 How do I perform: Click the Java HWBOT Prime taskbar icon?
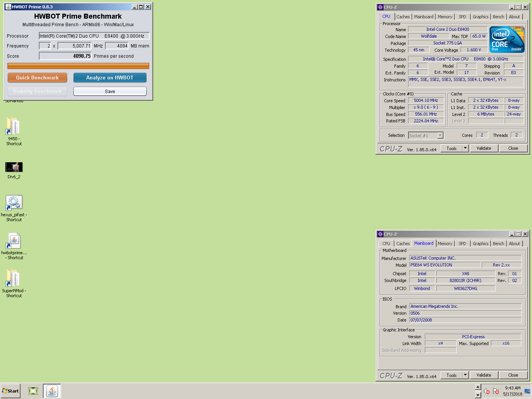point(52,391)
